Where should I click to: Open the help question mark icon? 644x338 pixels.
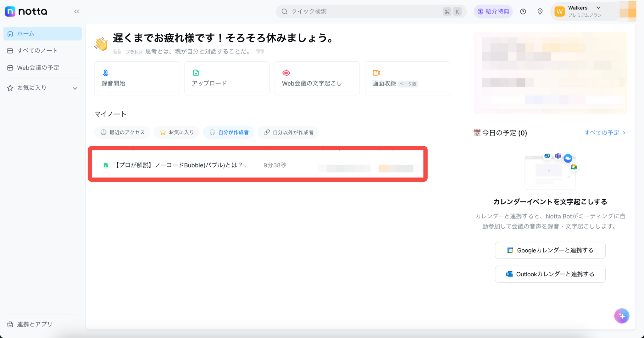(523, 11)
